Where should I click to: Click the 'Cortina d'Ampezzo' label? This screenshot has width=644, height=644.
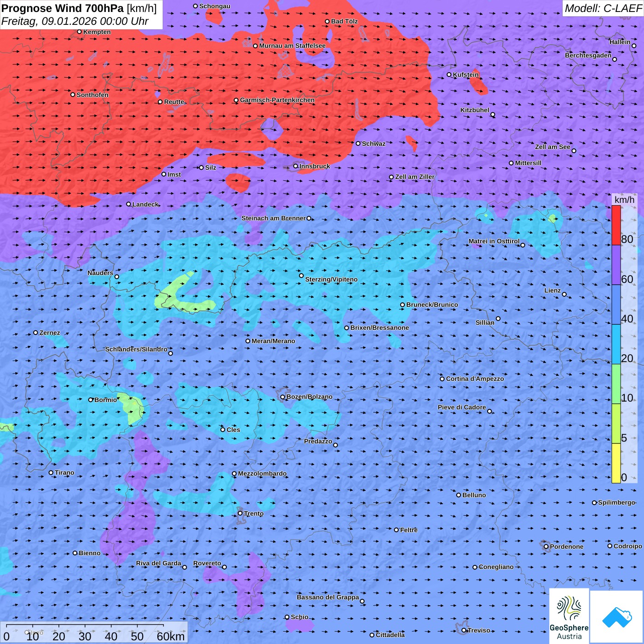[x=475, y=379]
